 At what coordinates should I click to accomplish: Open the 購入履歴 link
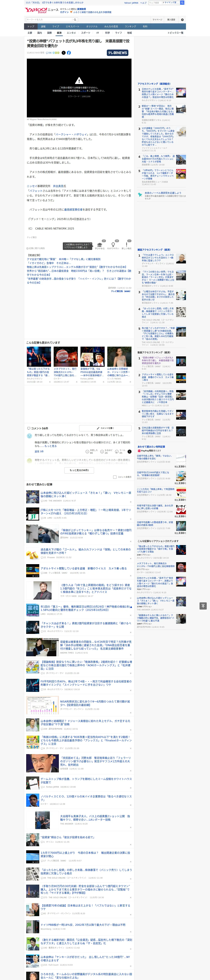(x=171, y=20)
